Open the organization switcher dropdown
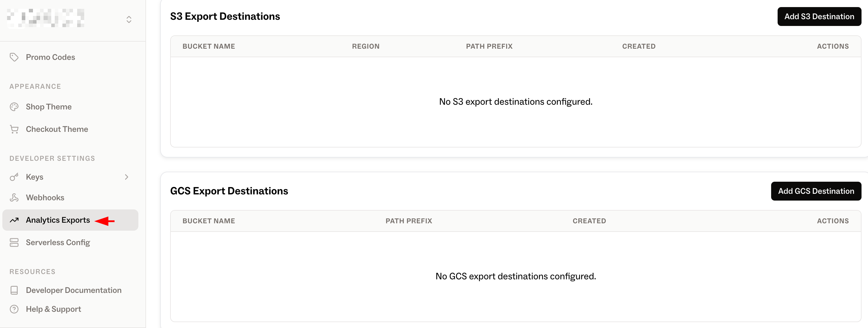The image size is (868, 328). [129, 19]
